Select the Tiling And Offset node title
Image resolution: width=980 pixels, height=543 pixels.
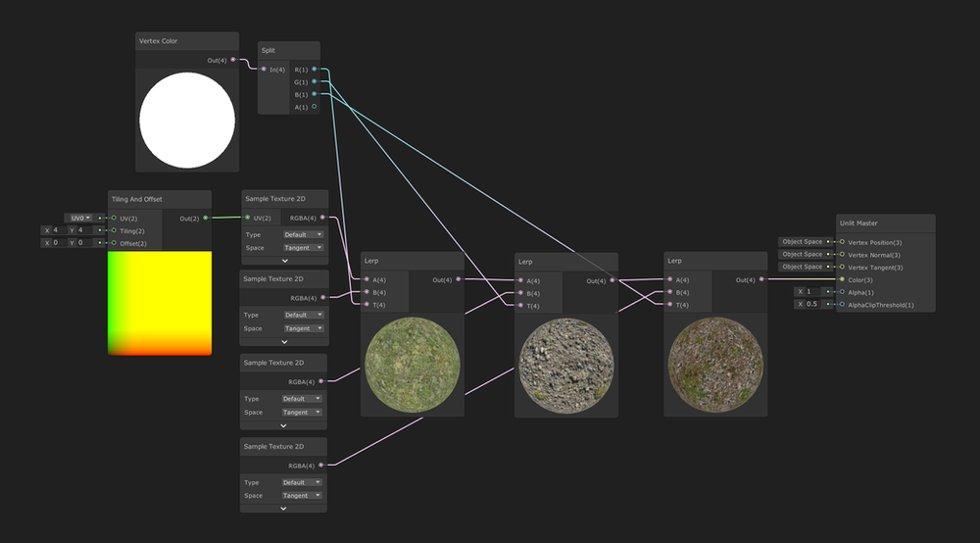pyautogui.click(x=137, y=199)
